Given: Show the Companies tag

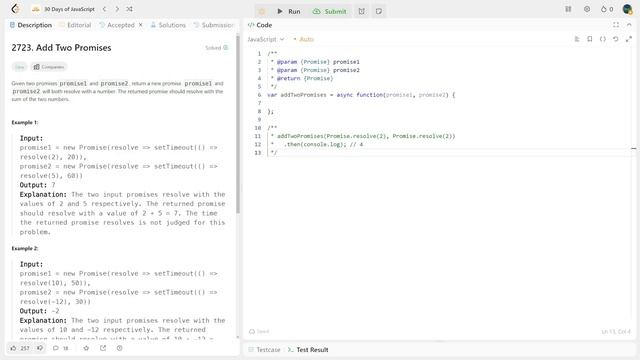Looking at the screenshot, I should point(49,67).
